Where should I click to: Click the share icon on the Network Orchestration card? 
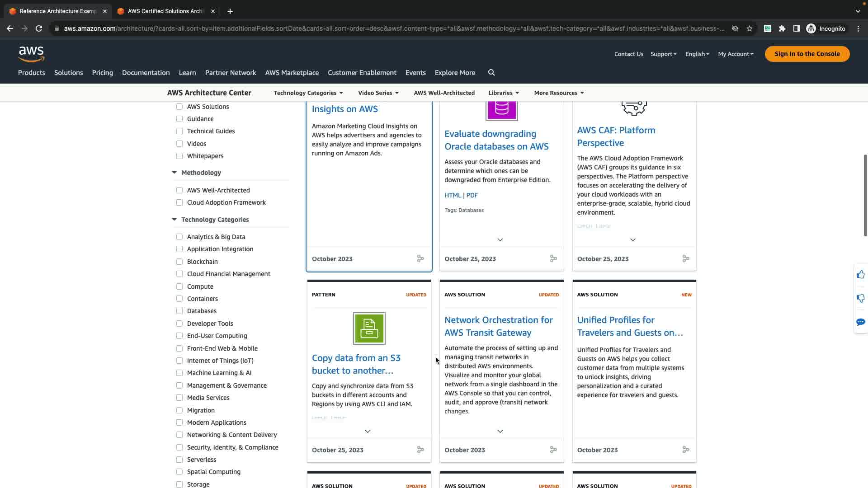pos(553,450)
